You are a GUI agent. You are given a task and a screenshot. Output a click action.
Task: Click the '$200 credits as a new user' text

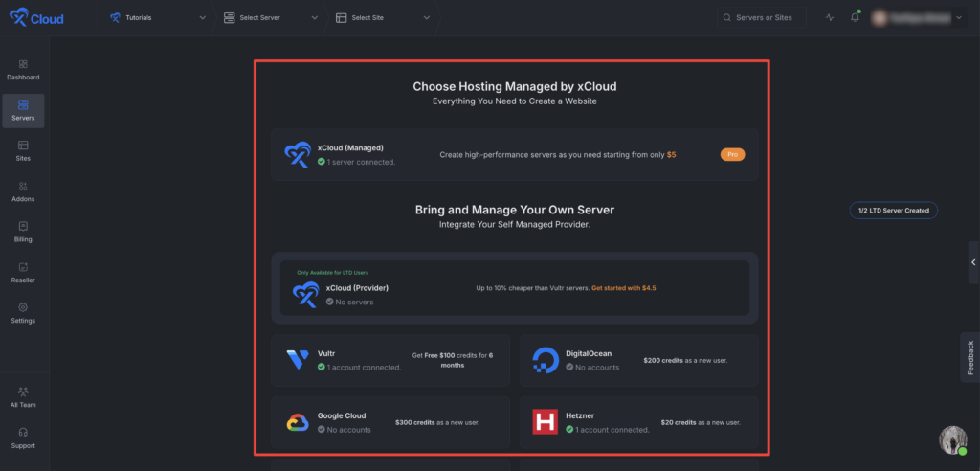[x=685, y=360]
